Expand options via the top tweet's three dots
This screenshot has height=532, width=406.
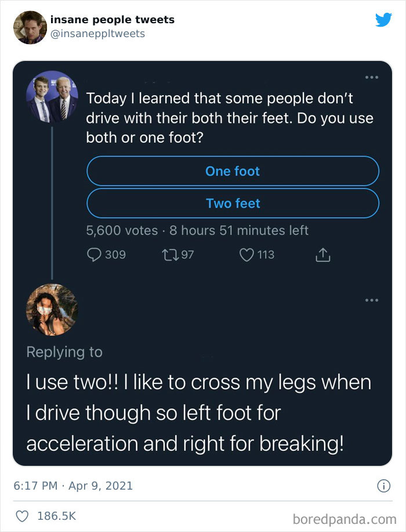[x=371, y=77]
